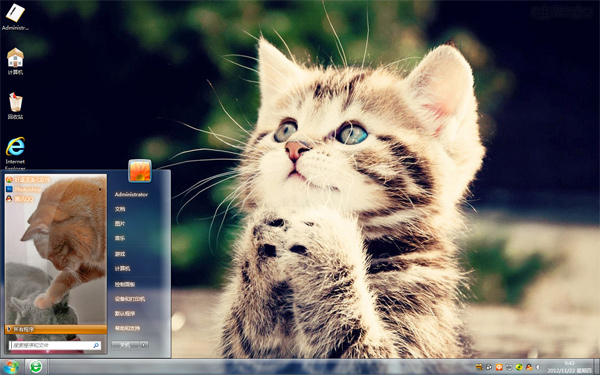600x375 pixels.
Task: Launch Internet Explorer from the desktop
Action: (x=15, y=153)
